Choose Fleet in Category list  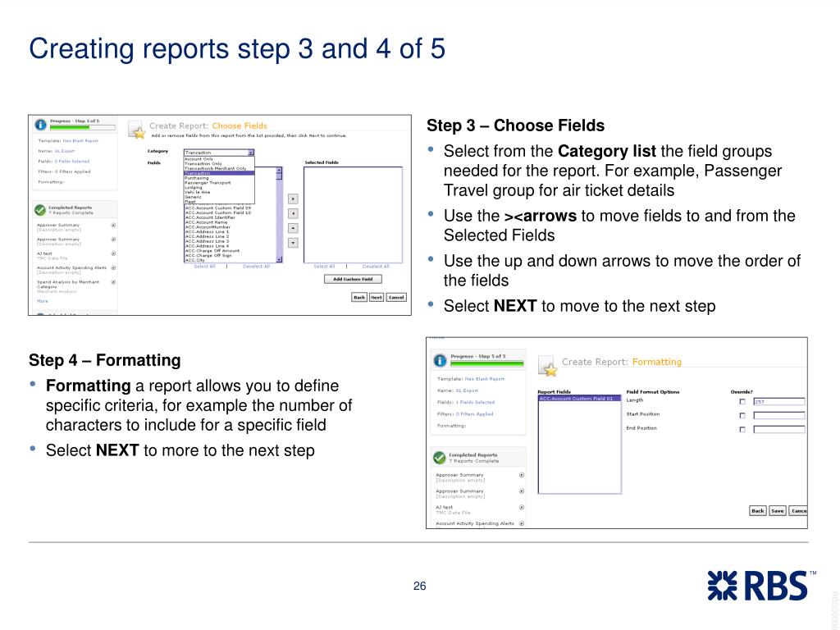[x=190, y=202]
